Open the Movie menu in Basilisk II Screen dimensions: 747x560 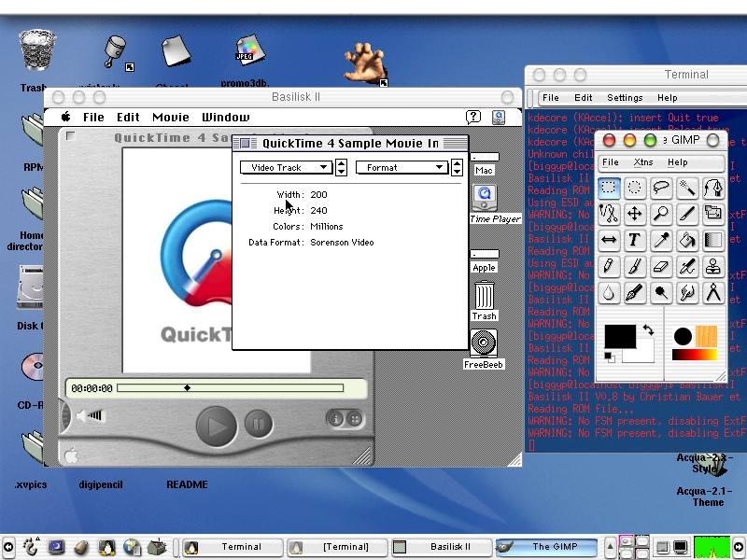pyautogui.click(x=170, y=118)
